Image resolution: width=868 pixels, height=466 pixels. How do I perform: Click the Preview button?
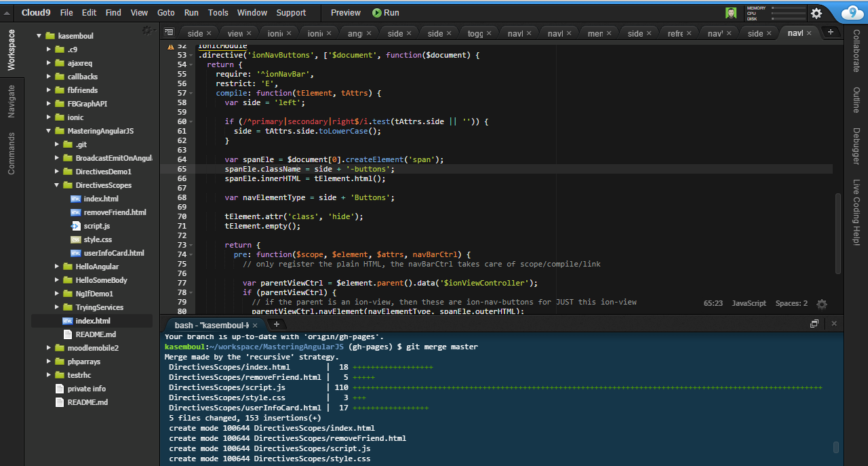[x=345, y=12]
